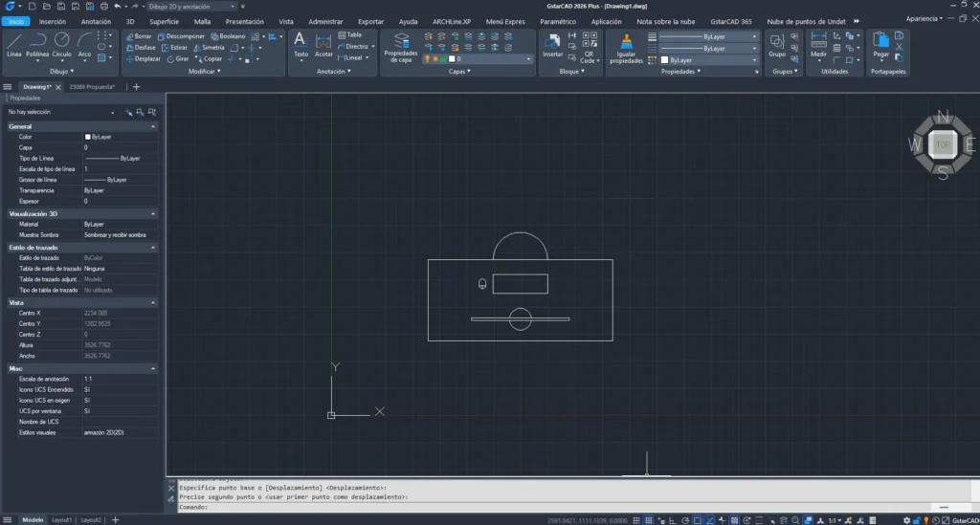Click the Tabla tool

[x=350, y=35]
